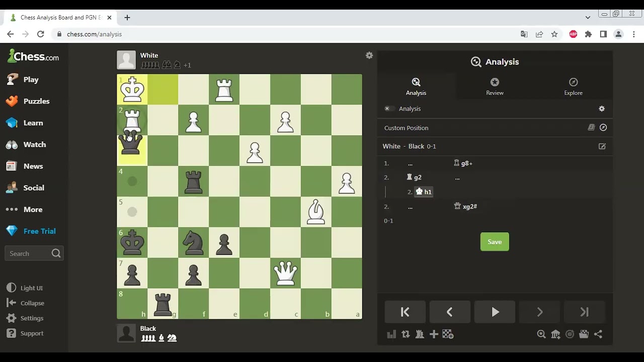
Task: Click the Adblock Plus extension icon
Action: 573,34
